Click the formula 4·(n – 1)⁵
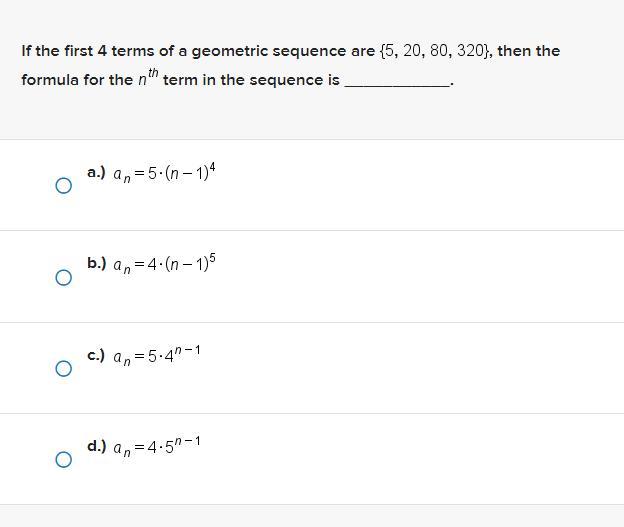624x527 pixels. point(165,265)
